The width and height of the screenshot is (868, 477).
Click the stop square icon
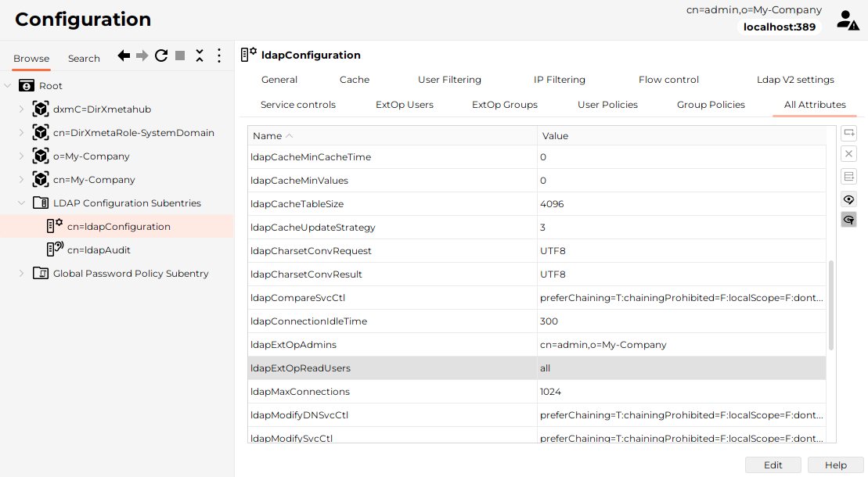pyautogui.click(x=180, y=56)
